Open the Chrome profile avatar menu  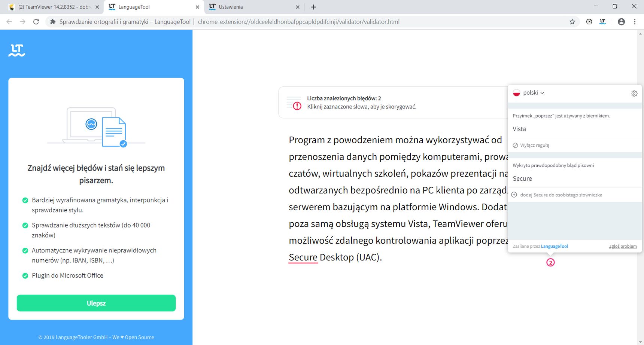click(621, 22)
